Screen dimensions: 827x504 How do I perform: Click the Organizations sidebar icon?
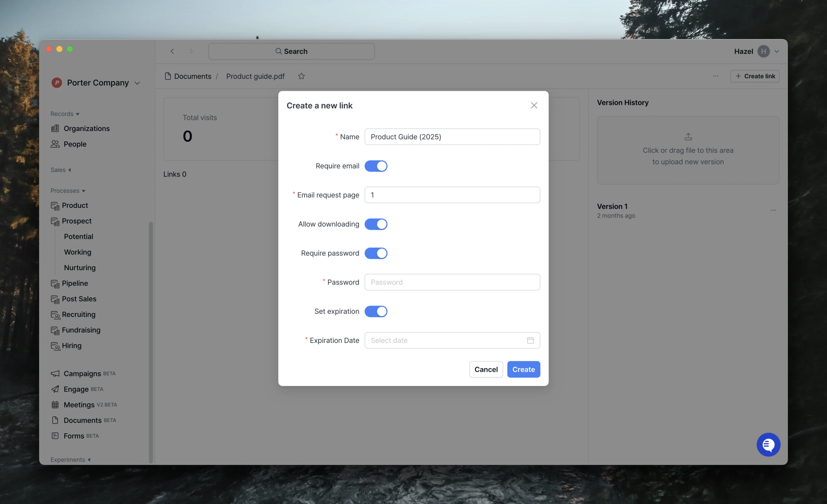(55, 129)
